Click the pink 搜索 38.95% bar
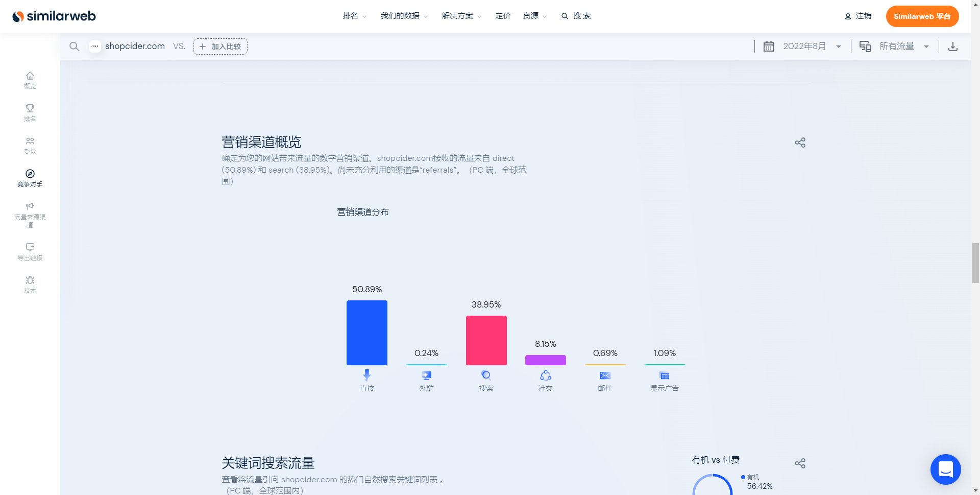980x495 pixels. tap(486, 340)
